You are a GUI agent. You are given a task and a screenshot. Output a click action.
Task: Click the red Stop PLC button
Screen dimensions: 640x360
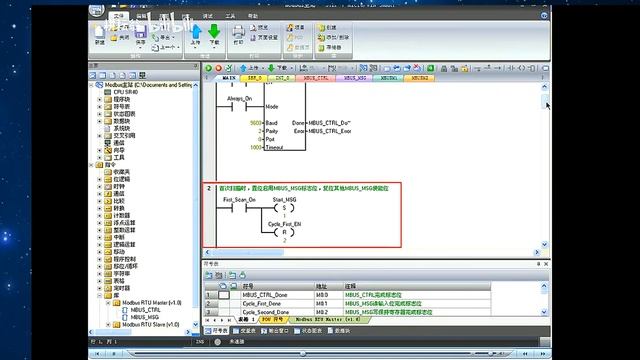(218, 68)
